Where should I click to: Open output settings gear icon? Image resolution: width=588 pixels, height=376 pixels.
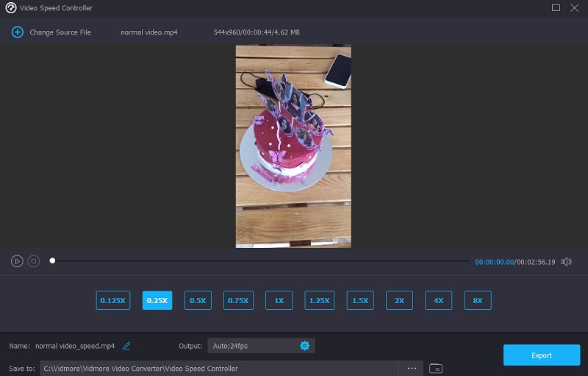(x=304, y=346)
